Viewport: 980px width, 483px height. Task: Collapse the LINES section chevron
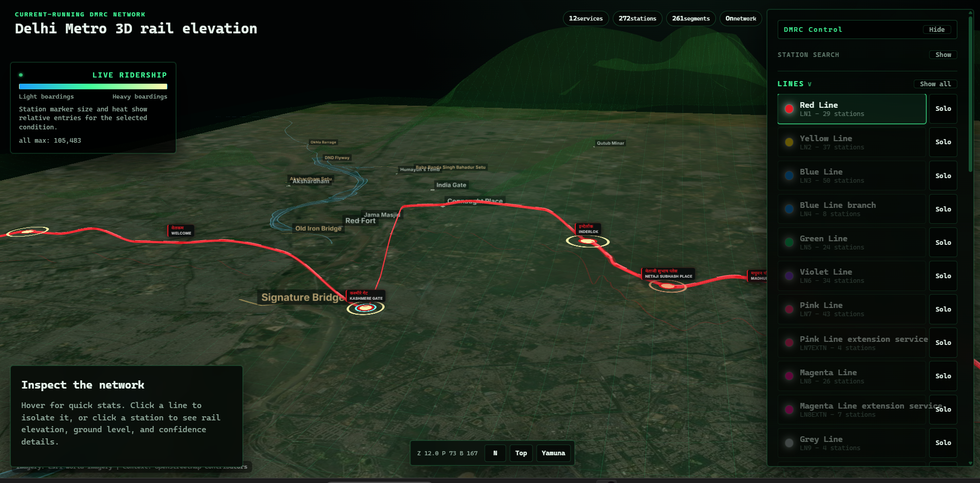810,84
